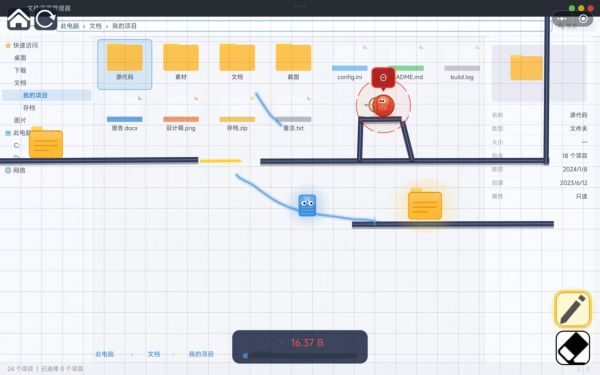Select the 备注.txt file
Screen dimensions: 600x375
click(293, 114)
